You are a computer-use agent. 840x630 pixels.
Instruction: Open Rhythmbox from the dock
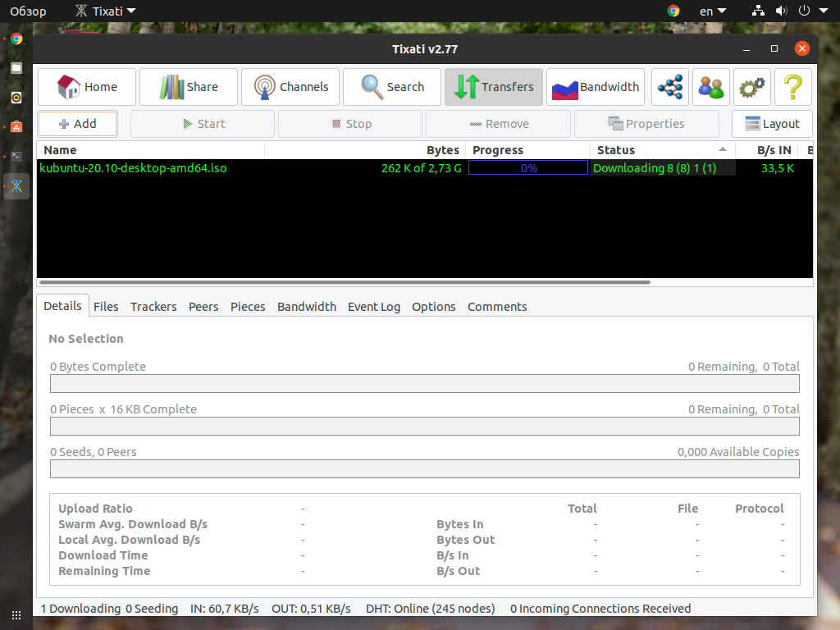point(16,98)
